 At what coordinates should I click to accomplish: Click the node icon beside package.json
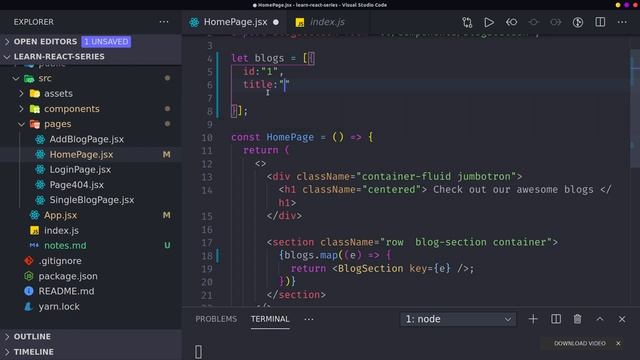click(29, 276)
